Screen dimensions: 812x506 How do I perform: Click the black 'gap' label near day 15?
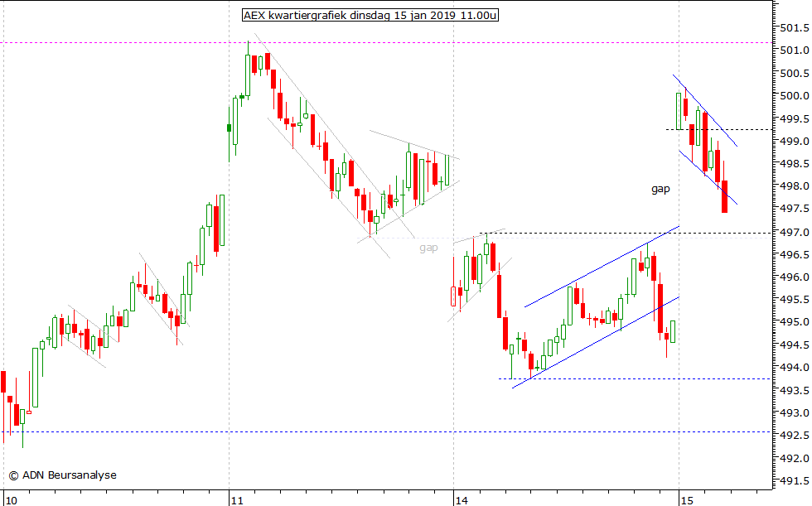coord(660,189)
